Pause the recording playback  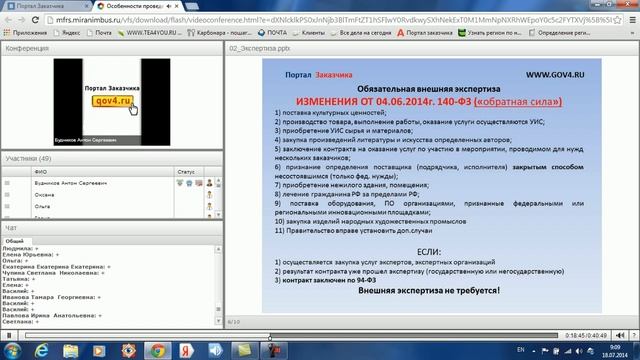pos(9,336)
